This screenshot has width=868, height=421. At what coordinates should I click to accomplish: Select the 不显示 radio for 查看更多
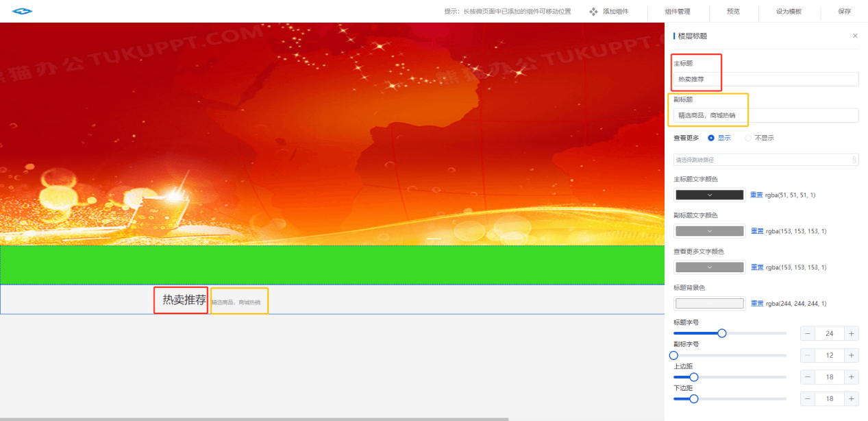749,138
